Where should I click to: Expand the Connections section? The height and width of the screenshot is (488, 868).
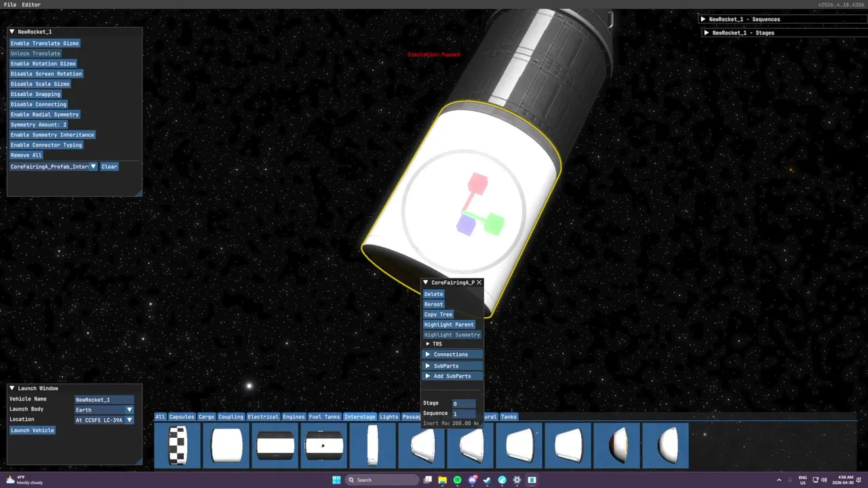click(x=452, y=354)
